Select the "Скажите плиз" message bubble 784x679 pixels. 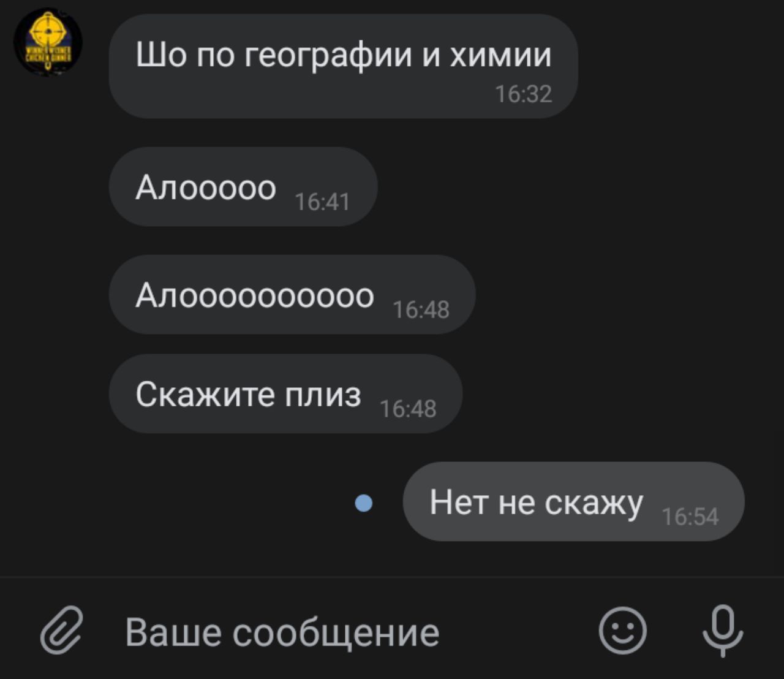(285, 393)
